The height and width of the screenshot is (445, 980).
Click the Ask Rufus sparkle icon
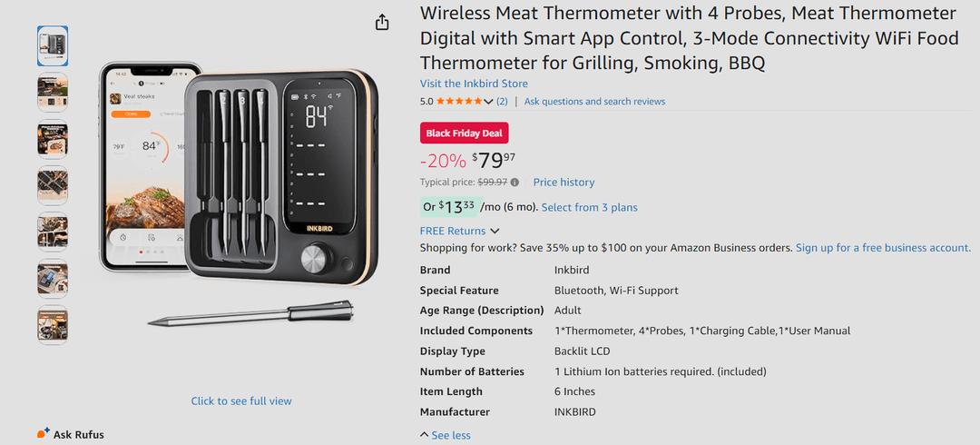[44, 434]
